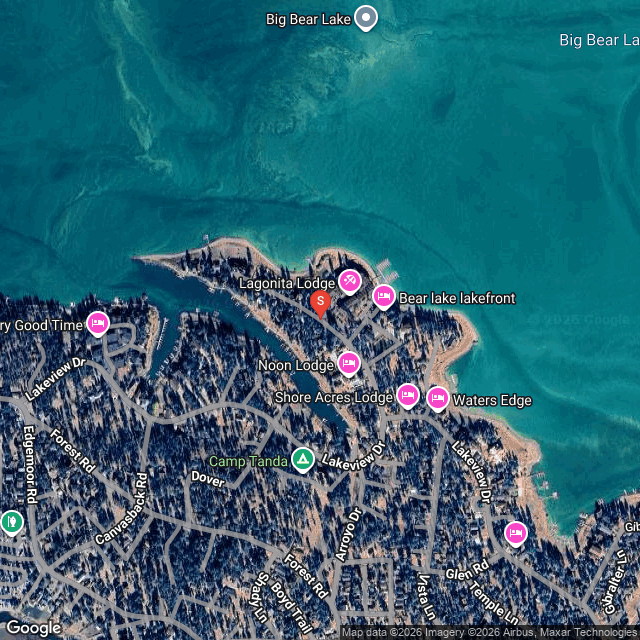The image size is (640, 640).
Task: Select the Noon Lodge hotel pin
Action: (349, 364)
